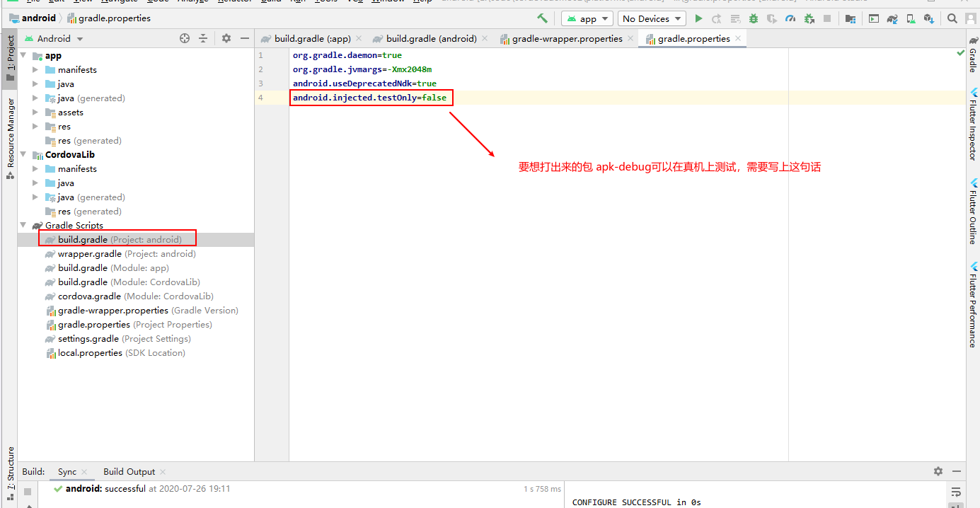Click android breadcrumb in navigation bar
980x508 pixels.
33,18
